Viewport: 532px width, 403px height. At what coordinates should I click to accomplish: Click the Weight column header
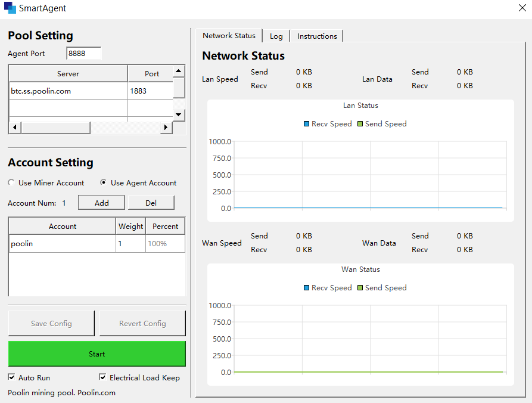130,226
